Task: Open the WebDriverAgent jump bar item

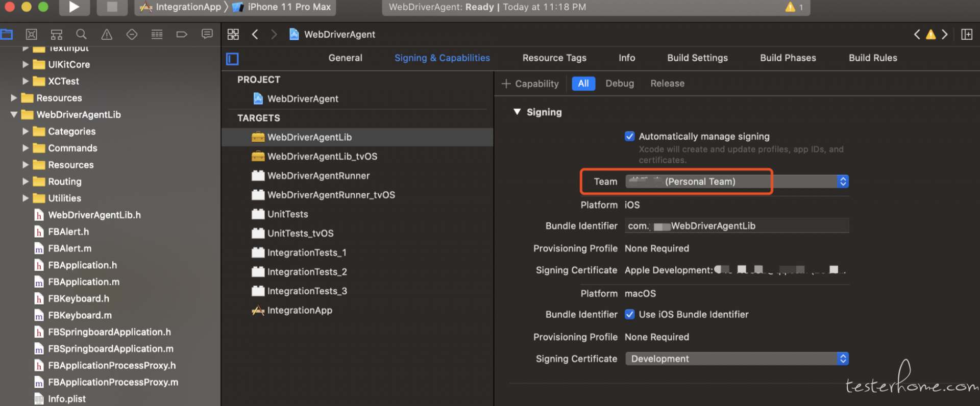Action: (332, 34)
